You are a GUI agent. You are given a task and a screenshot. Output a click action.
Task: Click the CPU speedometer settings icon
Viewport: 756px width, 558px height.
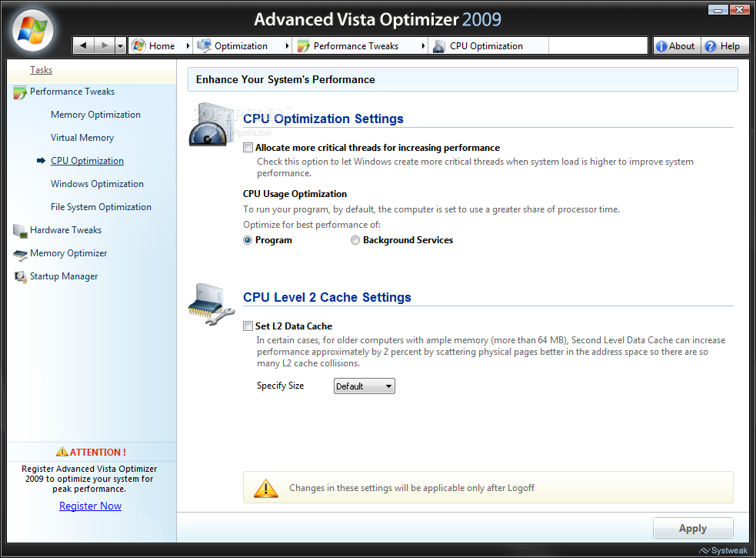[x=211, y=125]
